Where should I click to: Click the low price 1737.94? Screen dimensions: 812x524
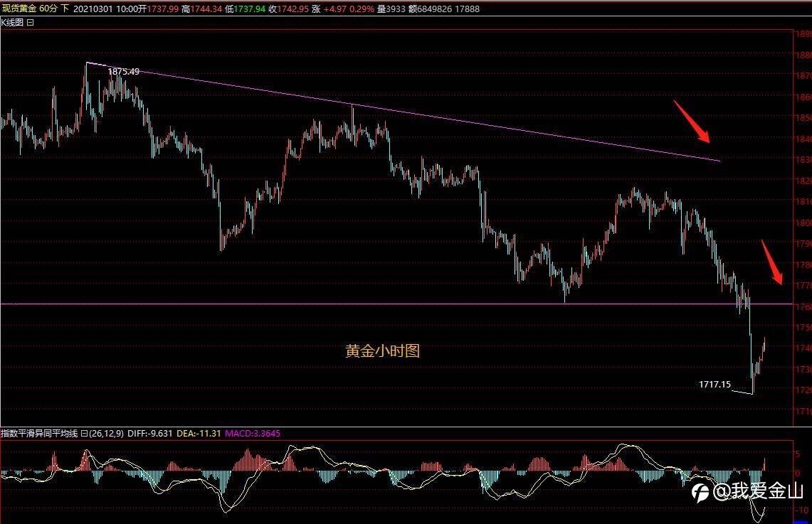(x=250, y=9)
